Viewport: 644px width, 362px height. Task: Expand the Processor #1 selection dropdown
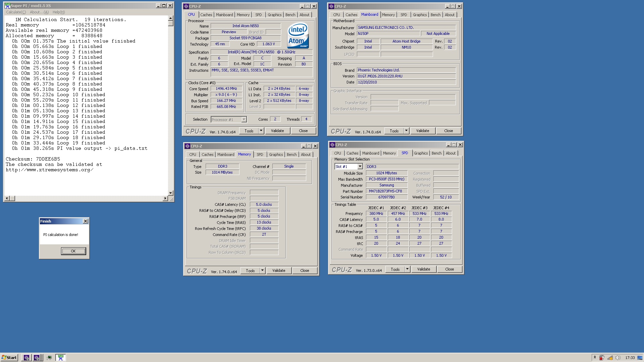coord(244,120)
